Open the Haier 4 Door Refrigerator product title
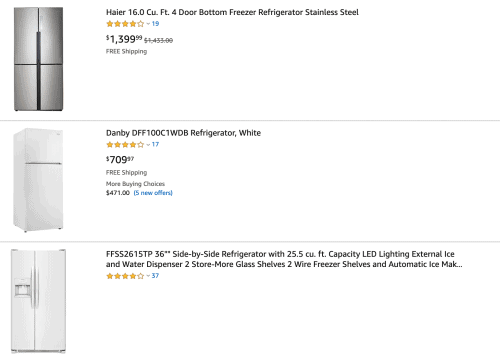 (232, 12)
